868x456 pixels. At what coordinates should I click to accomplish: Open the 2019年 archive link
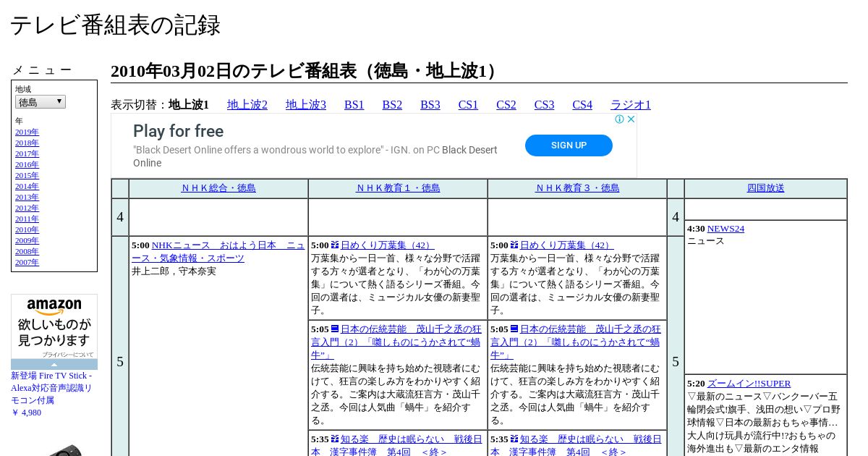point(27,132)
